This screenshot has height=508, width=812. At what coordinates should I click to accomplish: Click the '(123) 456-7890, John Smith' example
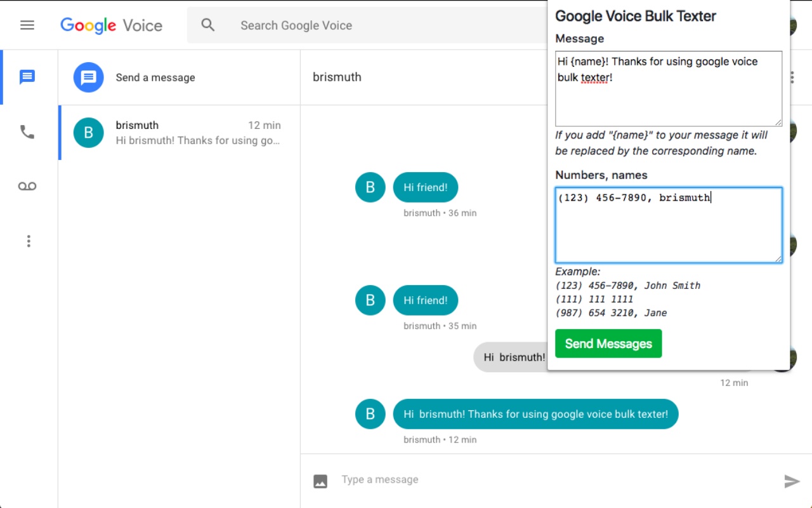click(x=628, y=286)
